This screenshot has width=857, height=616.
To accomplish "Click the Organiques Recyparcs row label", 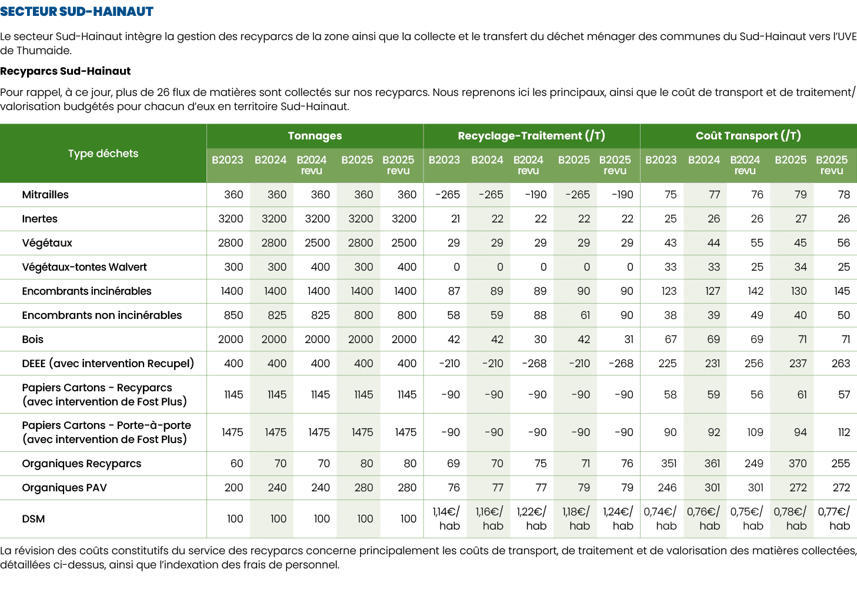I will tap(81, 464).
